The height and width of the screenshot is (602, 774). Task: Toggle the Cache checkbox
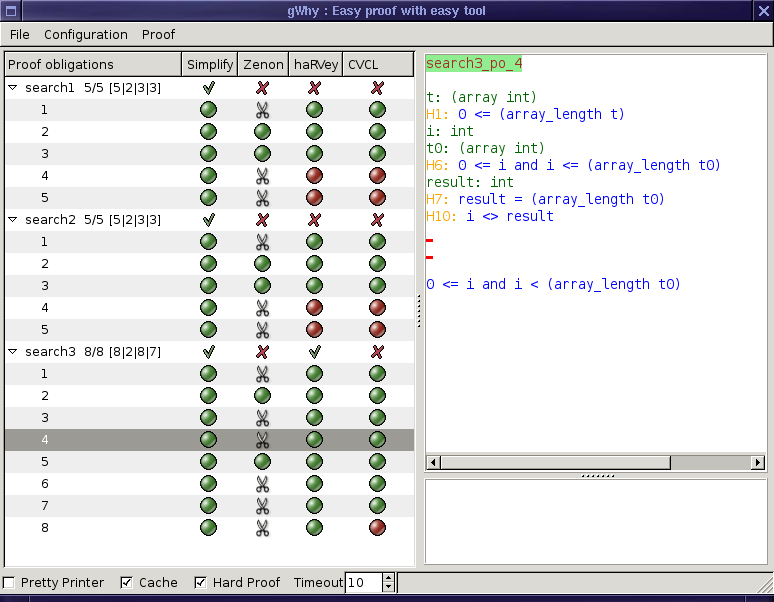pyautogui.click(x=126, y=583)
